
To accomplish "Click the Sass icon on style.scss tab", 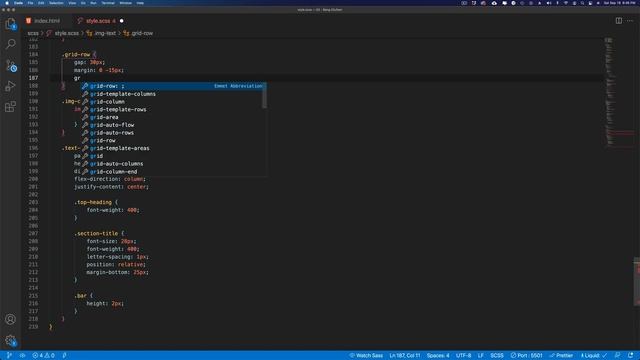I will [80, 20].
